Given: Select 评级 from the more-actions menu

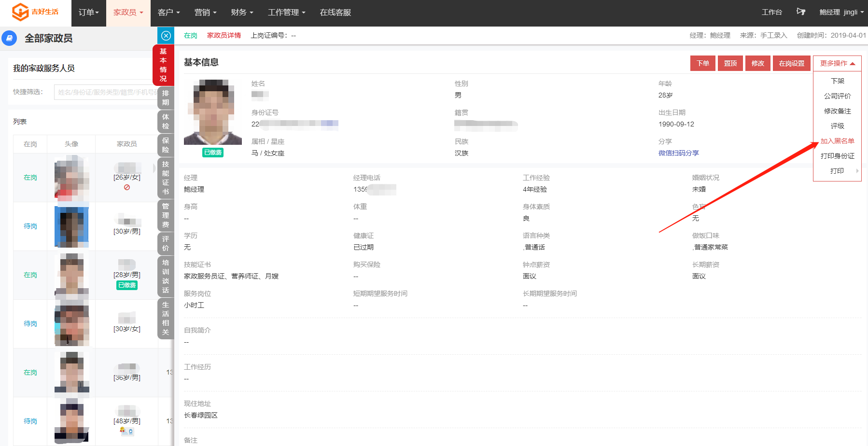Looking at the screenshot, I should (x=837, y=126).
